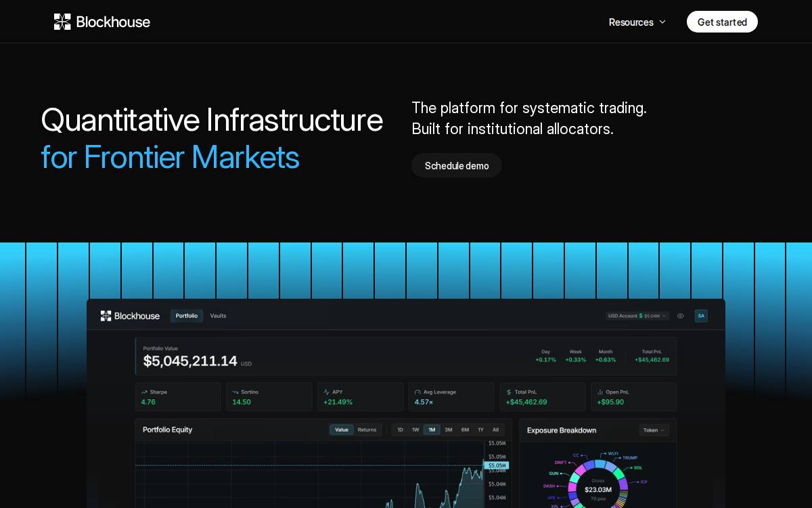Open the SA user avatar
The image size is (812, 508).
click(x=701, y=316)
